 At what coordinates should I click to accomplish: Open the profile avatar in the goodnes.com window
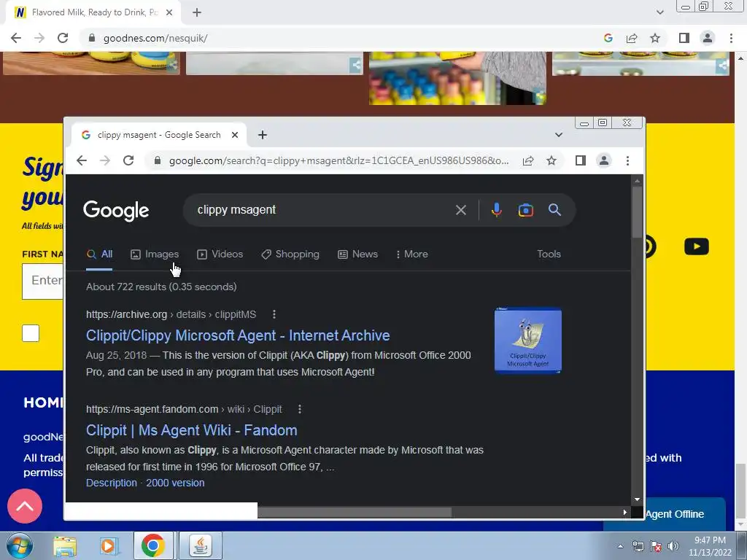[x=708, y=38]
